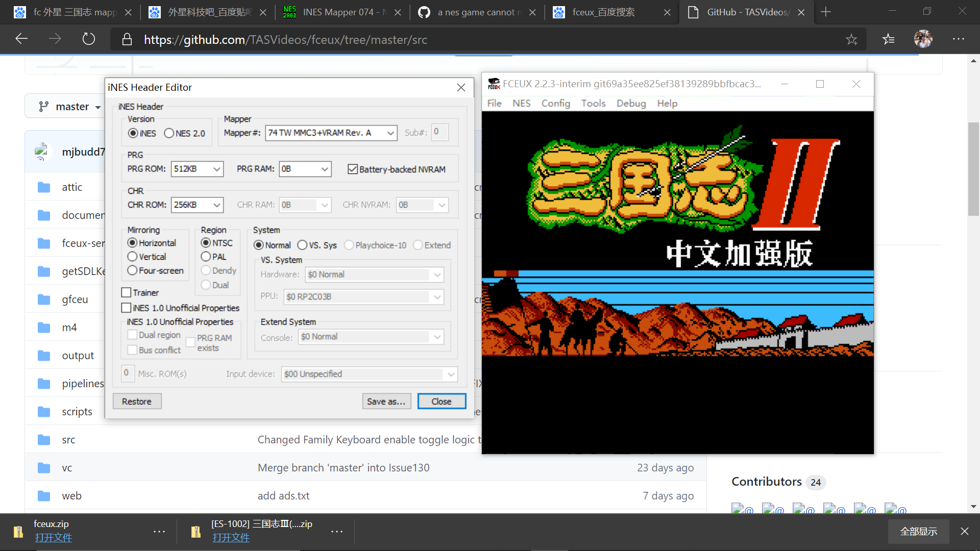Click the branch icon beside master
This screenshot has width=980, height=551.
[43, 106]
